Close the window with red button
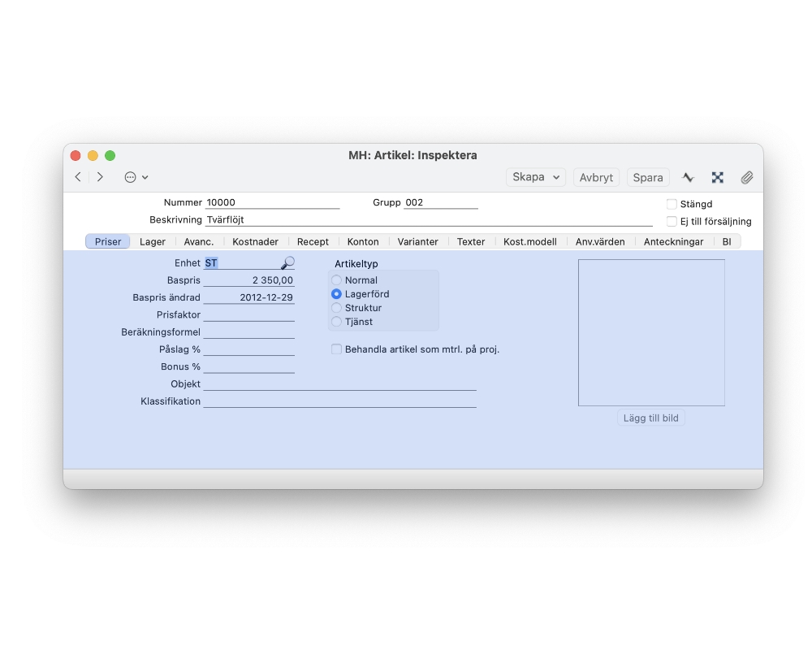The image size is (812, 650). [x=76, y=155]
